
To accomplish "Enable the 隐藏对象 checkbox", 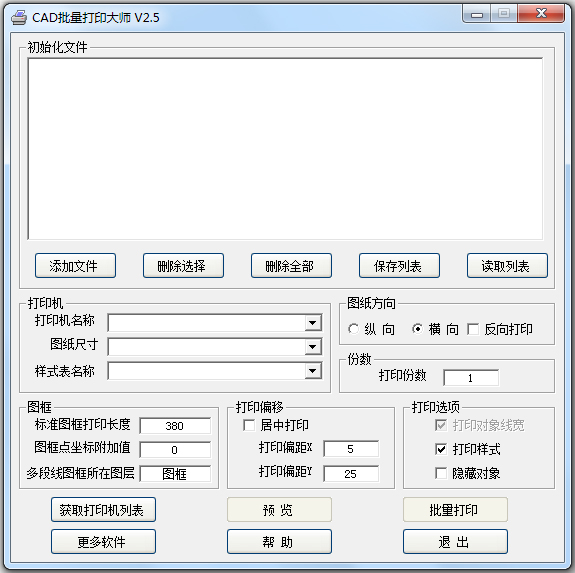I will point(441,473).
